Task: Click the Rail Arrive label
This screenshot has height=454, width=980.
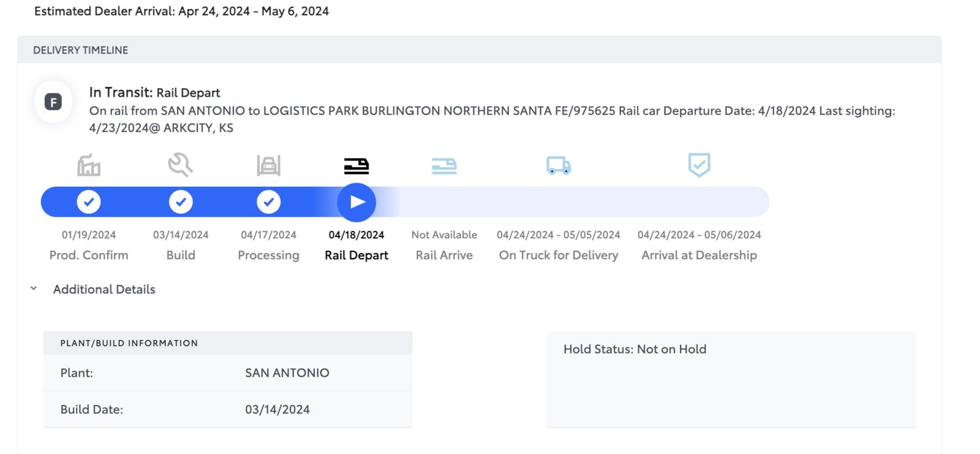Action: coord(444,255)
